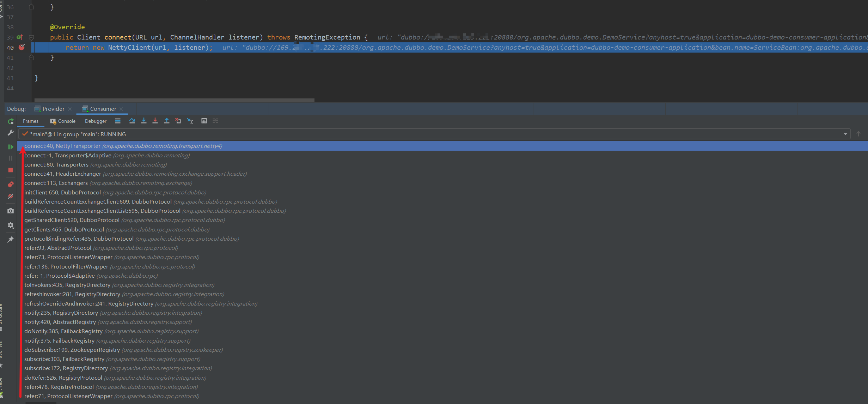Viewport: 868px width, 404px height.
Task: Click the Step Into blue arrow
Action: (x=144, y=121)
